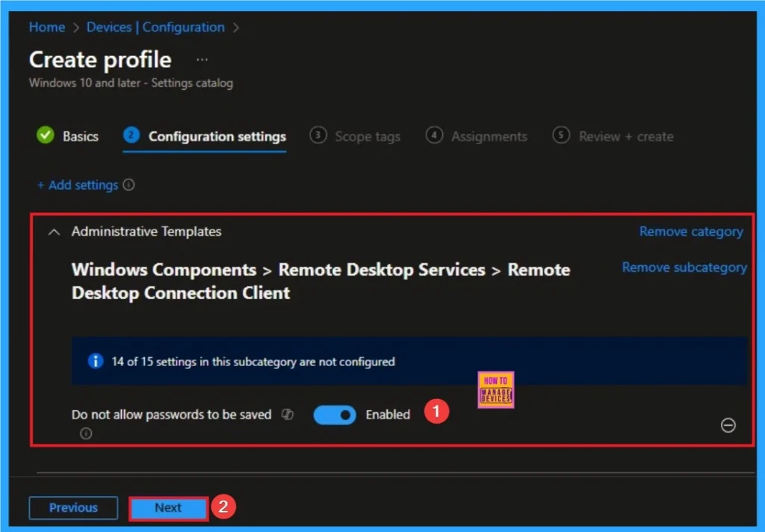Disable the Do not allow passwords toggle

point(334,415)
